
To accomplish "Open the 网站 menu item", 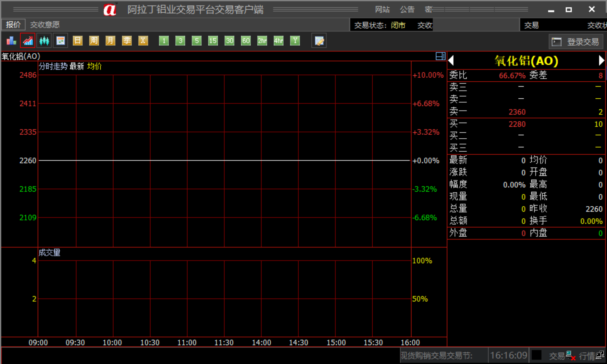I will [x=382, y=9].
